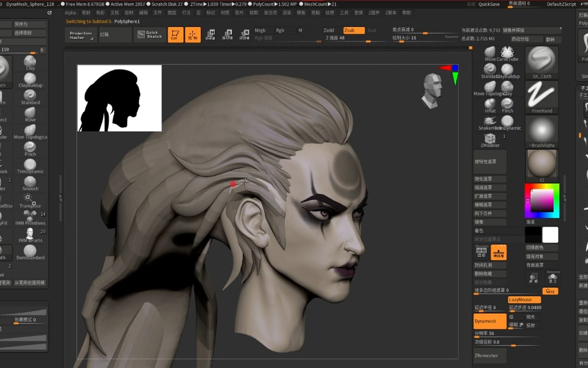Pick a color in the gradient picker
588x368 pixels.
542,201
